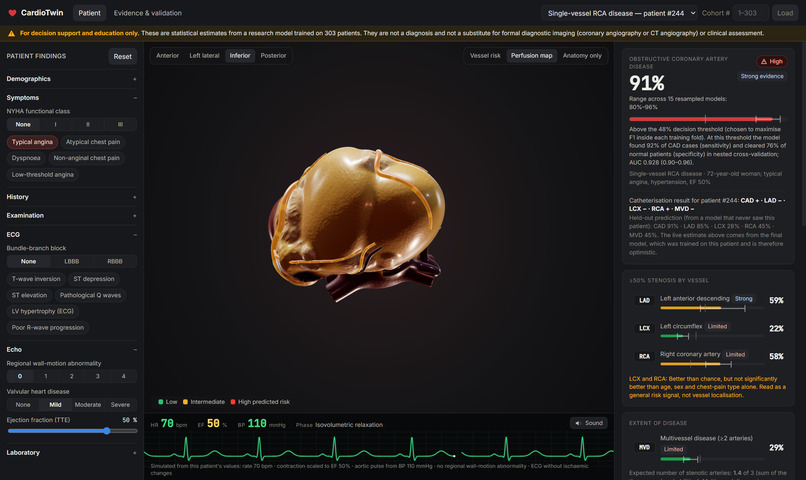The height and width of the screenshot is (480, 806).
Task: Collapse the Symptoms section
Action: tap(71, 98)
